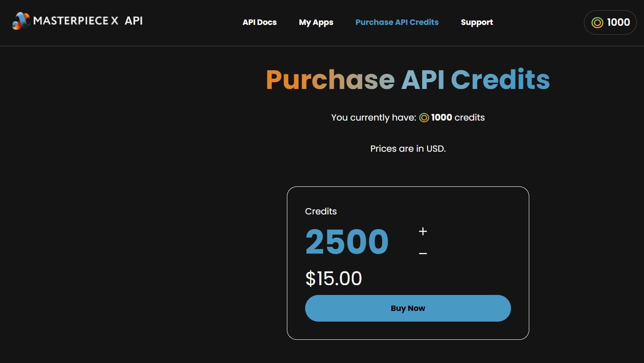
Task: Click the bold 1000 in the balance line
Action: coord(441,117)
